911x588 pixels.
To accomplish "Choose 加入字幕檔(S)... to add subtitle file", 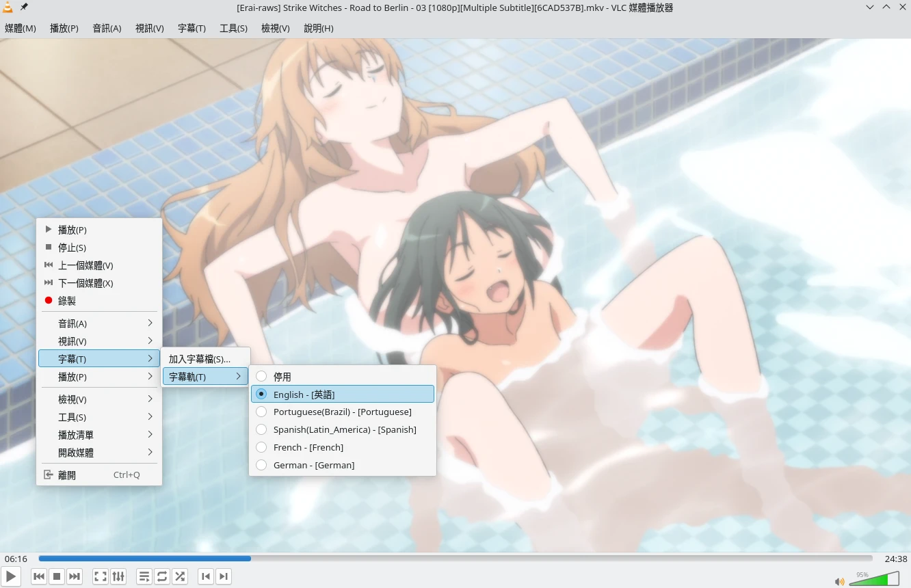I will (x=205, y=358).
